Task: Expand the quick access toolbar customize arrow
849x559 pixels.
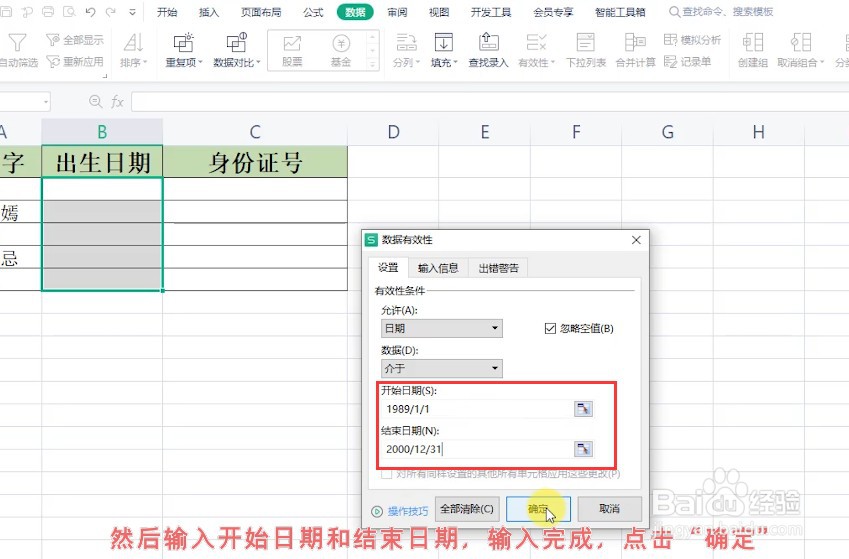Action: [133, 12]
